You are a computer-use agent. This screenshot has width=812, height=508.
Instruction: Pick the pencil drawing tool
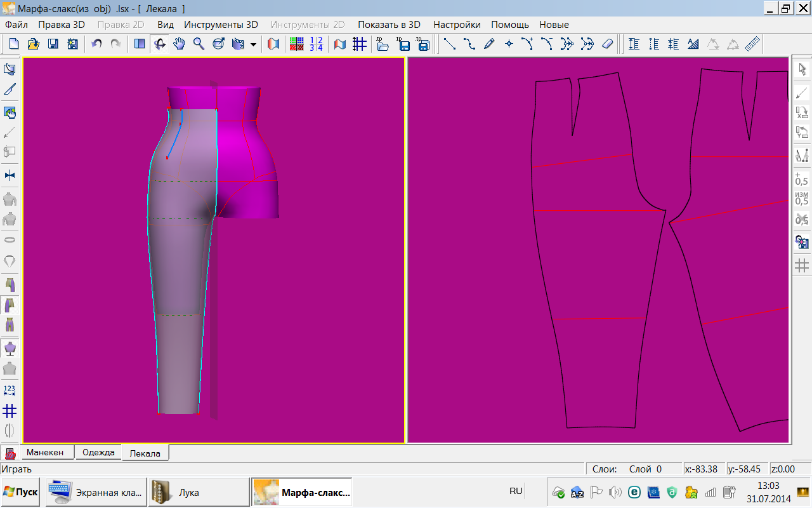(x=488, y=44)
